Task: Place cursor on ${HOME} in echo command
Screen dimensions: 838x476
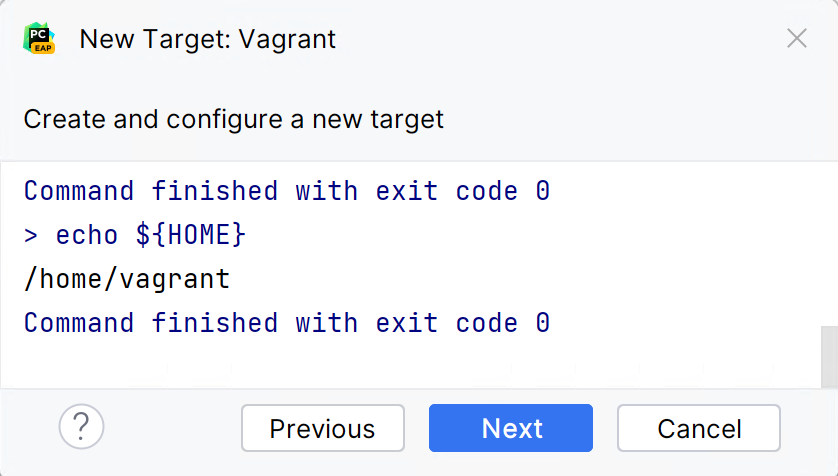Action: (x=191, y=235)
